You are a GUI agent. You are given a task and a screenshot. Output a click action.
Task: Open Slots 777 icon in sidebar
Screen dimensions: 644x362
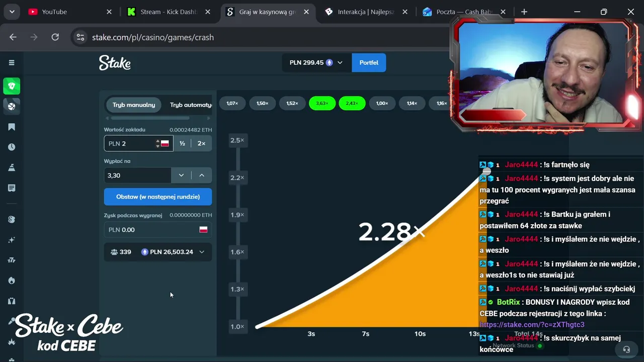pos(12,260)
